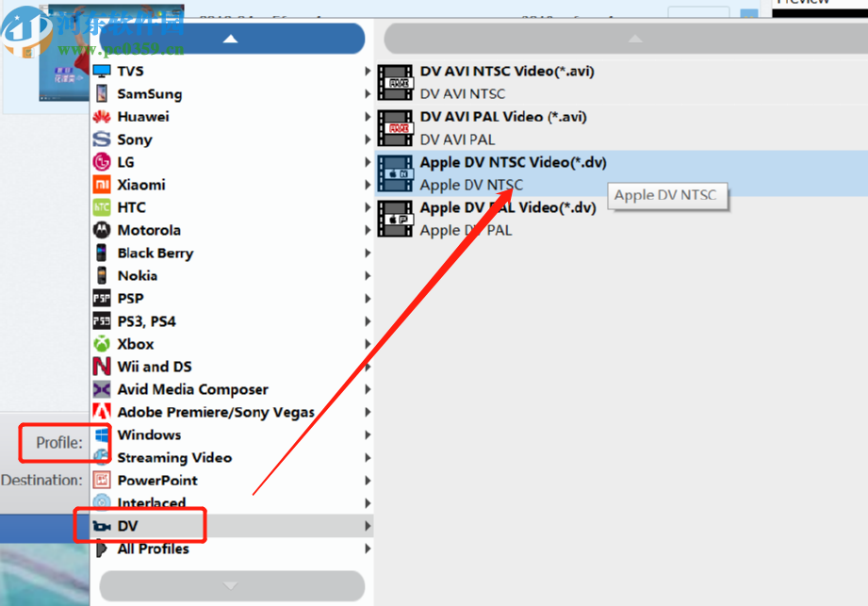Expand the Sony submenu arrow
The height and width of the screenshot is (606, 868).
point(368,139)
